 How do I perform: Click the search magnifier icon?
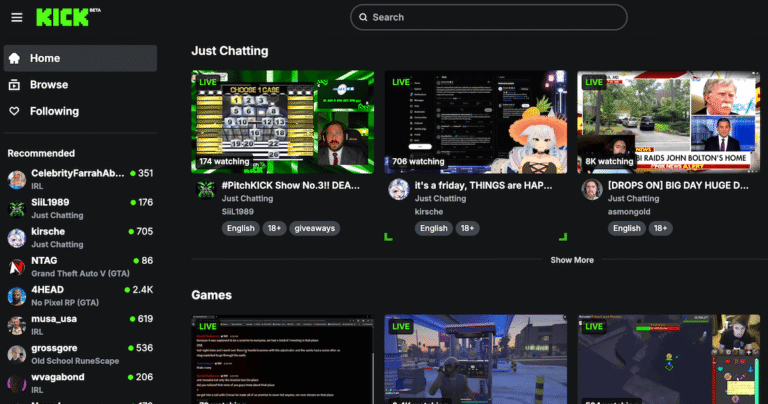(363, 17)
